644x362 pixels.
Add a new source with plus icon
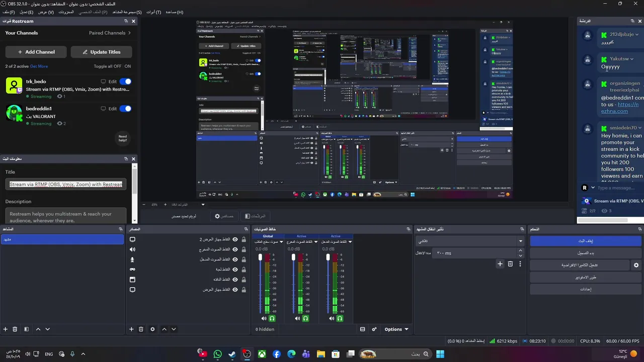coord(131,329)
